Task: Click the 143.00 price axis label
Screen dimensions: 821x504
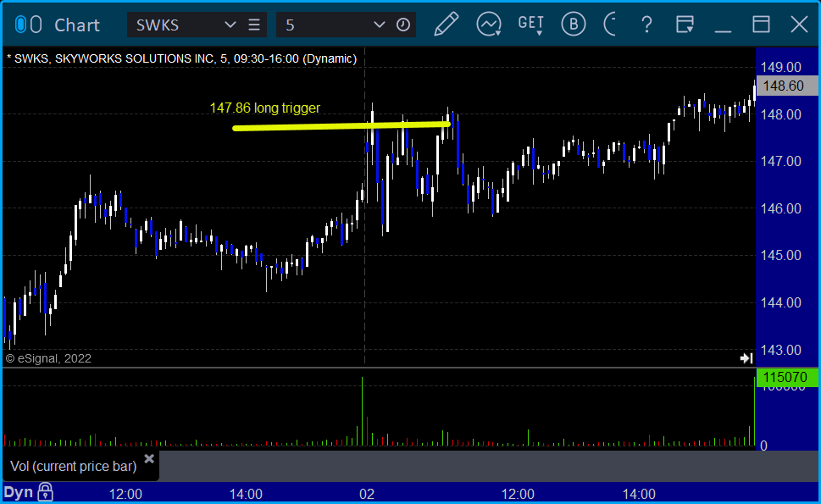Action: point(780,350)
